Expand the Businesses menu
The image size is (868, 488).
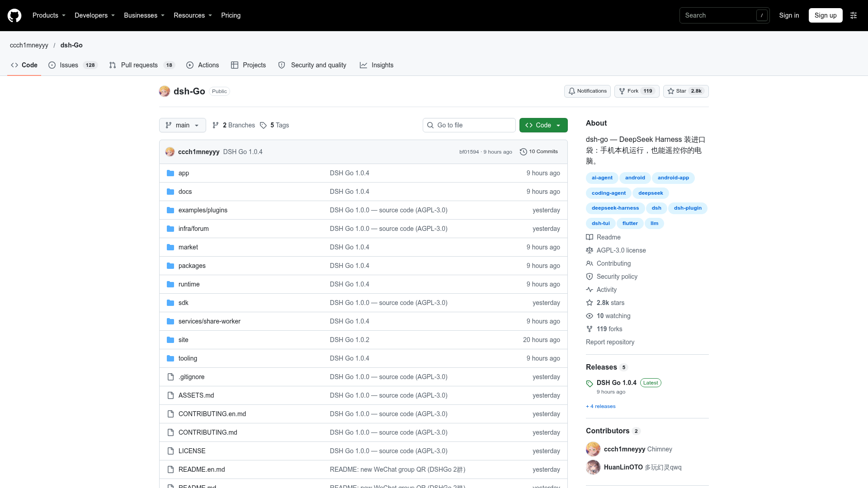coord(144,15)
